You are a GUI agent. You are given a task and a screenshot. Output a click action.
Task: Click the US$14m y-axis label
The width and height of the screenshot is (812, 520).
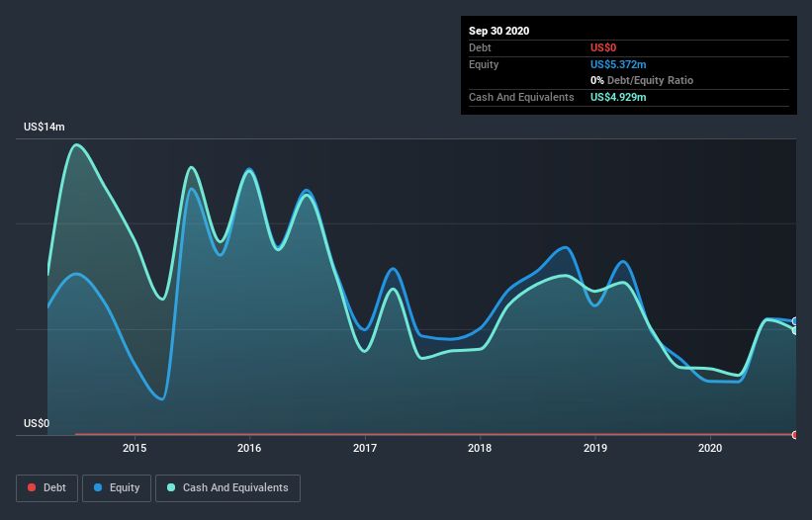pyautogui.click(x=45, y=127)
